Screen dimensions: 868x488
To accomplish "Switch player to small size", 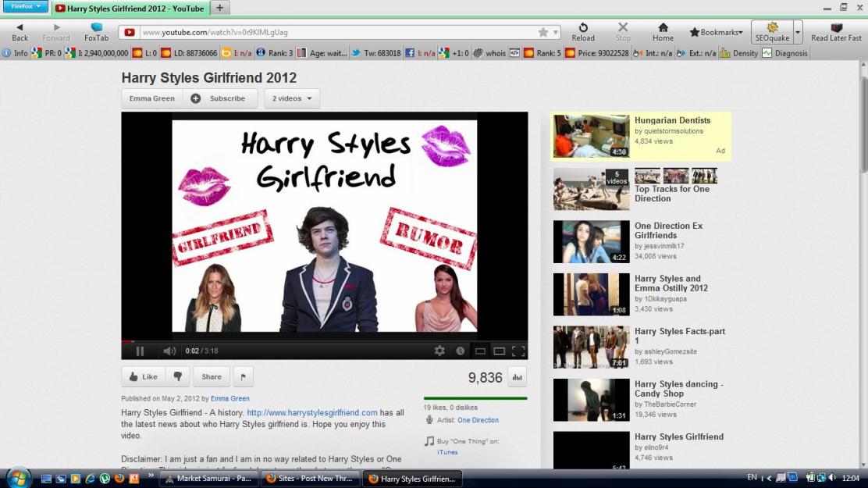I will [x=480, y=351].
